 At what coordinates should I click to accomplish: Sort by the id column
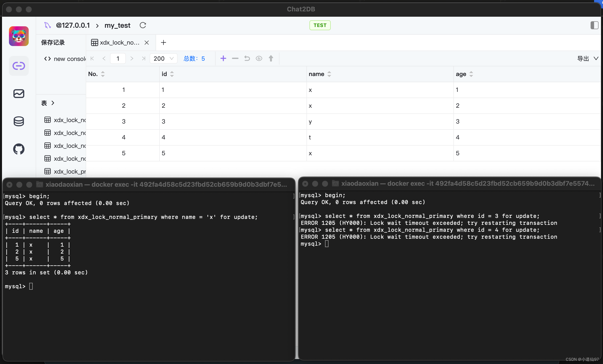pyautogui.click(x=172, y=74)
